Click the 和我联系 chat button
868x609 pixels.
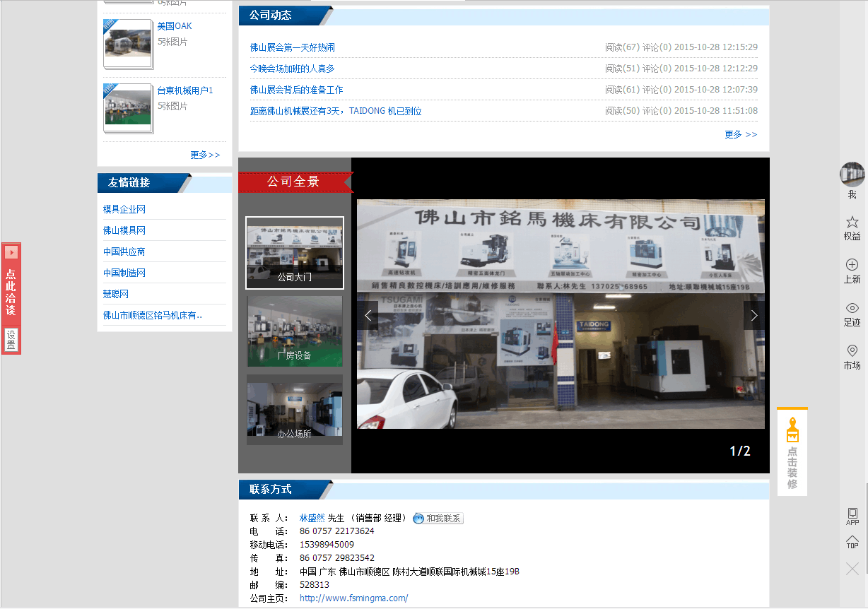point(438,518)
